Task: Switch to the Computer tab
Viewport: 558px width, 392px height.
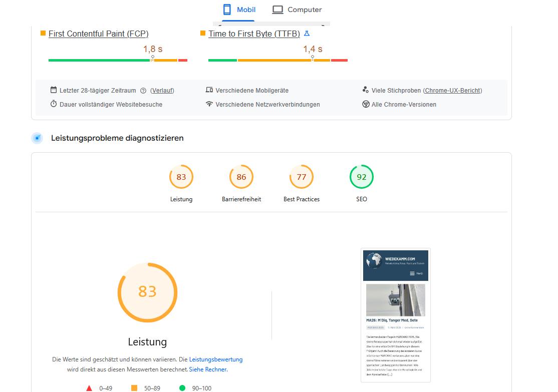Action: click(x=297, y=10)
